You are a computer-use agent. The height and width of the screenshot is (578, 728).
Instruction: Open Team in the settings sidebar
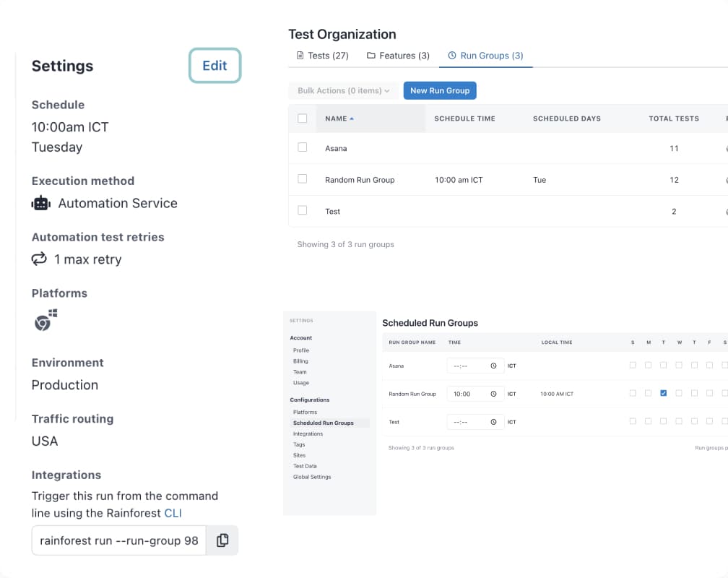(x=300, y=371)
